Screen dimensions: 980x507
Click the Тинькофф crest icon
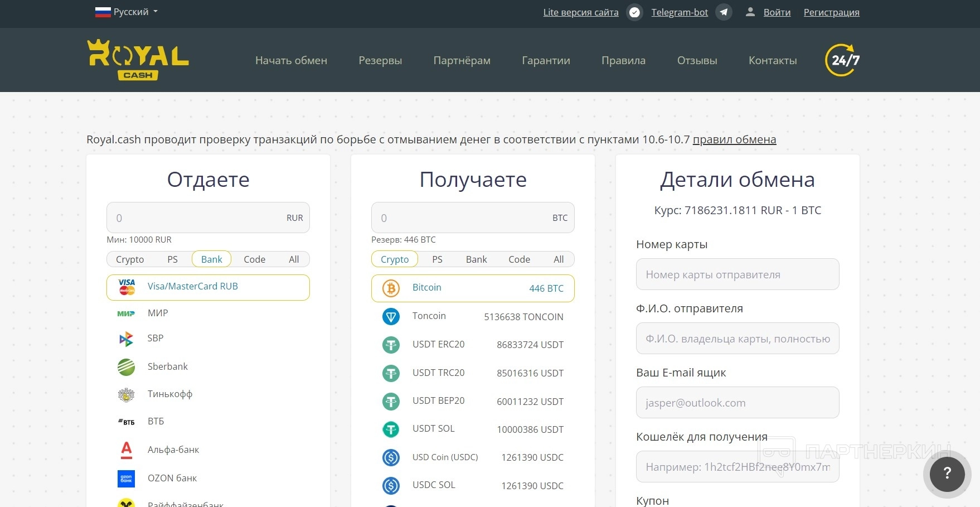click(127, 395)
